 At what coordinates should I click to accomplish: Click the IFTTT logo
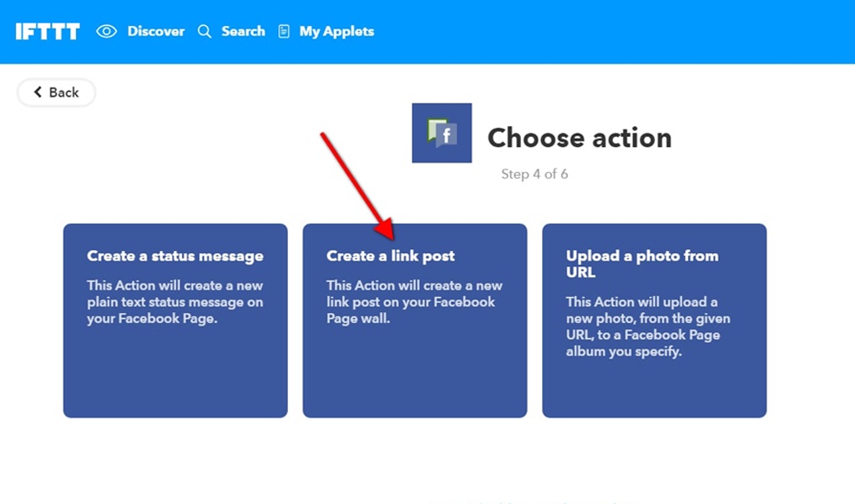[48, 32]
